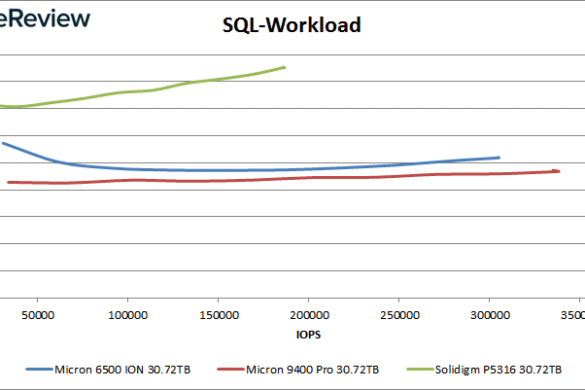The height and width of the screenshot is (390, 585).
Task: Click the end of the blue Micron 6500 curve
Action: 498,157
